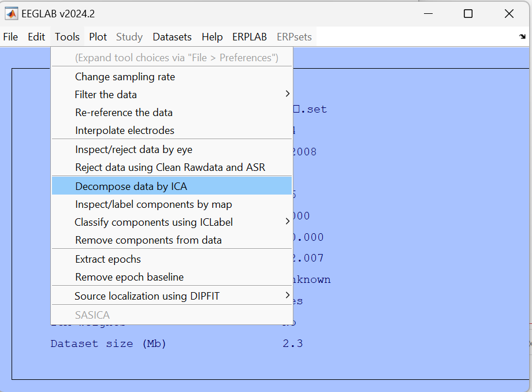This screenshot has height=392, width=532.
Task: Open the ERPLAB menu
Action: [250, 36]
